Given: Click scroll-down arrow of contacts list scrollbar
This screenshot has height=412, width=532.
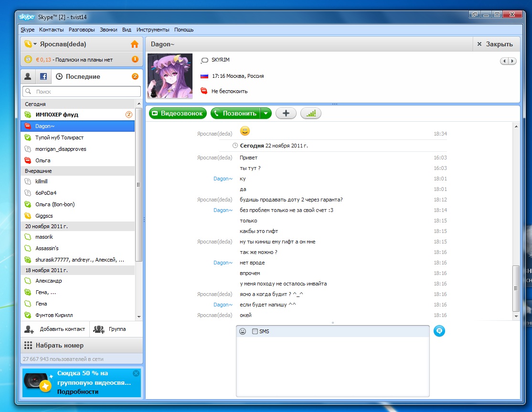Looking at the screenshot, I should tap(139, 317).
